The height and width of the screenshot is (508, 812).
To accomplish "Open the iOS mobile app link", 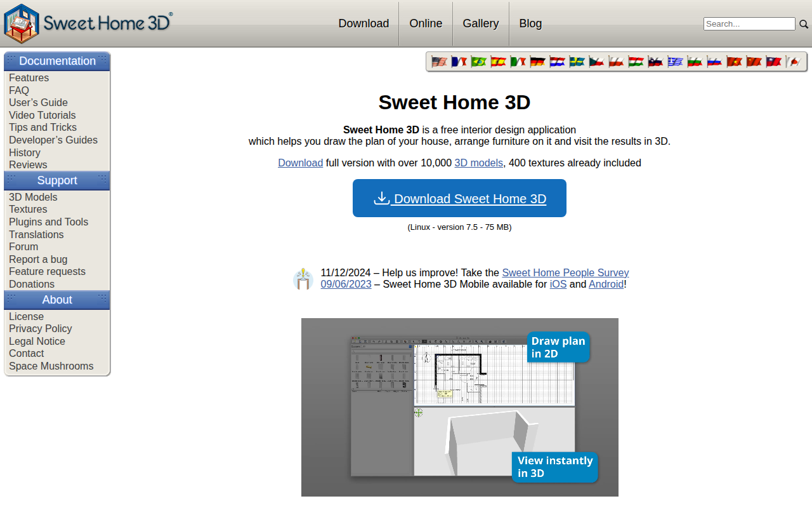I will [x=558, y=284].
